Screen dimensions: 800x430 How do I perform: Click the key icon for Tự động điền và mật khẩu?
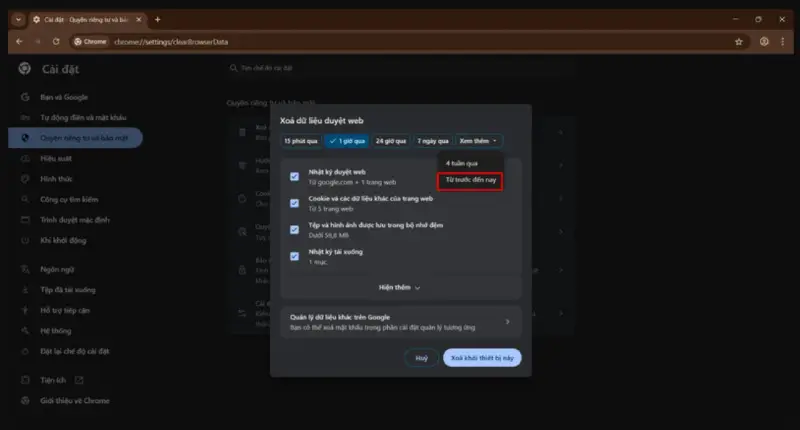(x=24, y=117)
